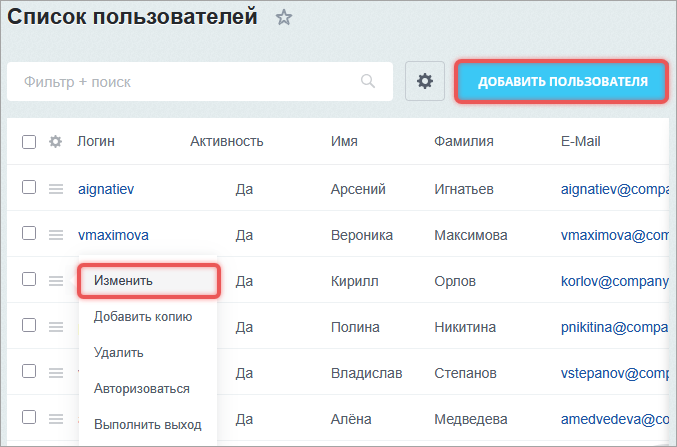The image size is (677, 447).
Task: Open filter settings with the gear button
Action: 424,81
